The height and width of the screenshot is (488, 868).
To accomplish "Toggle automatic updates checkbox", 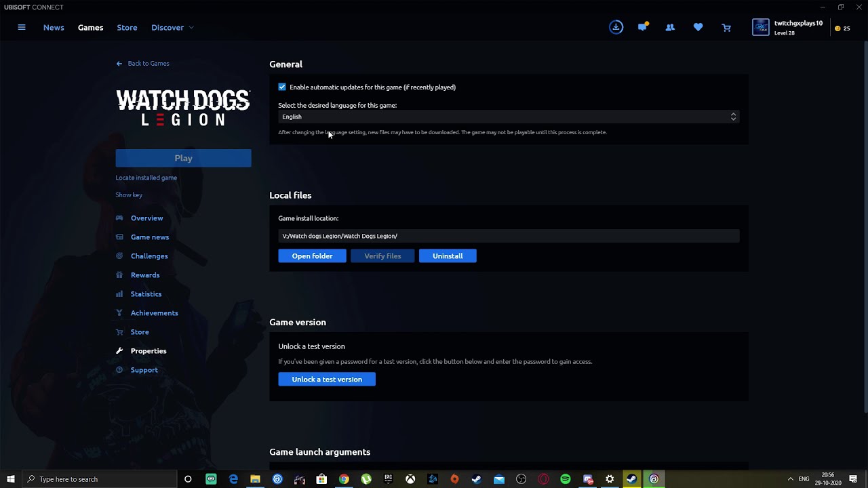I will click(282, 87).
